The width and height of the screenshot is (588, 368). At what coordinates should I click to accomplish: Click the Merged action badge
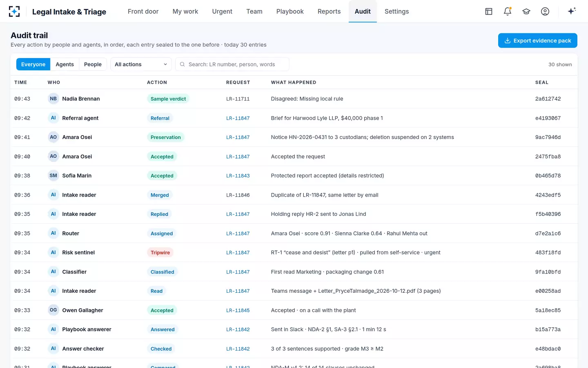pyautogui.click(x=160, y=195)
